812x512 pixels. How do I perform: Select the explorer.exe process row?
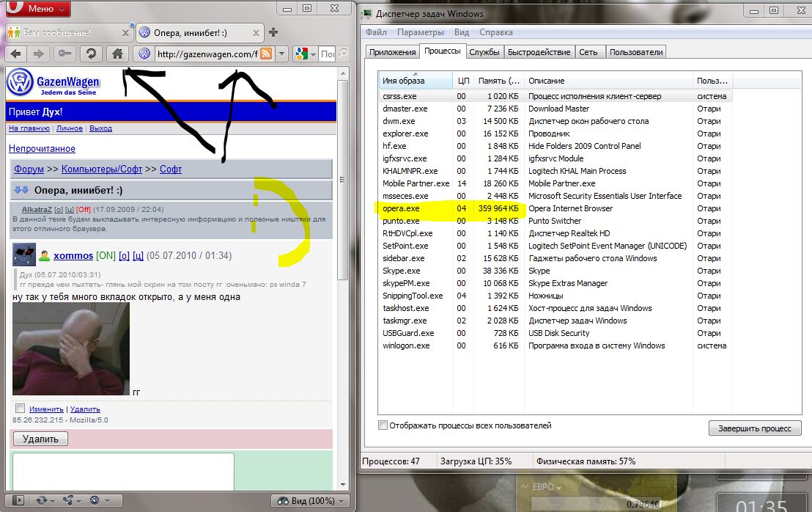click(555, 134)
